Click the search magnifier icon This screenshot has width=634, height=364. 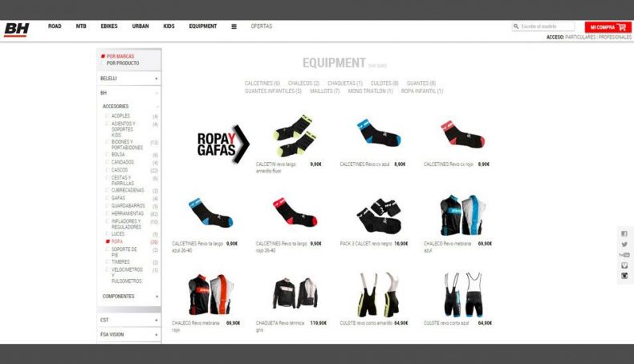(516, 26)
